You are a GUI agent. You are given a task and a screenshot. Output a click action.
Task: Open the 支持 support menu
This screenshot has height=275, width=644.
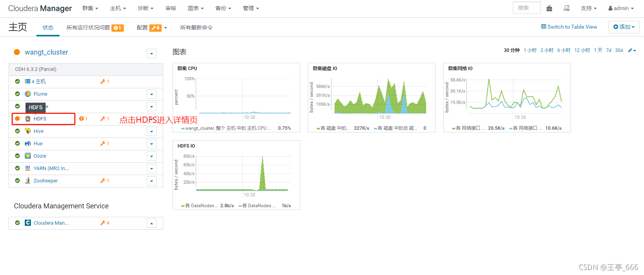(x=589, y=8)
